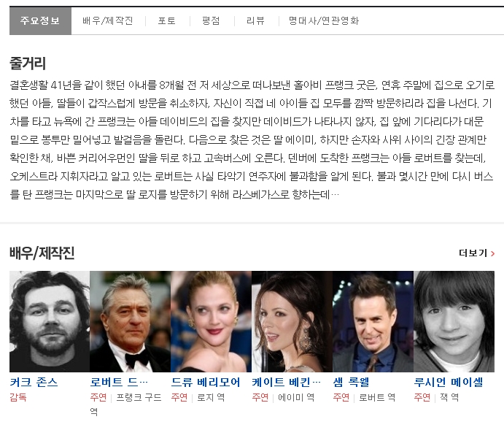Open the 배우/제작진 tab
Image resolution: width=504 pixels, height=422 pixels.
pos(108,21)
